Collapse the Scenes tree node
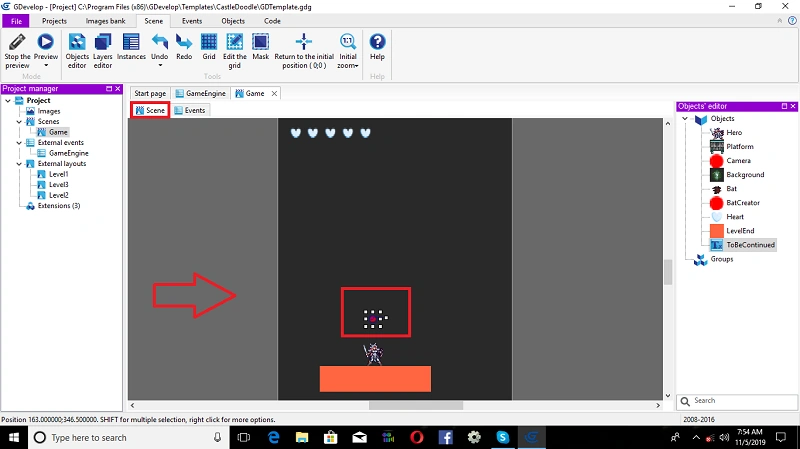The width and height of the screenshot is (800, 449). pos(19,121)
